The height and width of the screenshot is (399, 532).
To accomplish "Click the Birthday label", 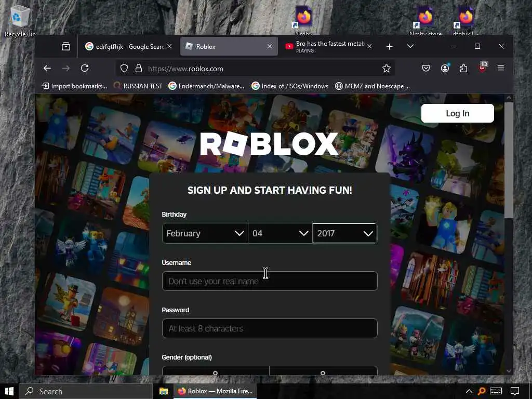I will [174, 215].
